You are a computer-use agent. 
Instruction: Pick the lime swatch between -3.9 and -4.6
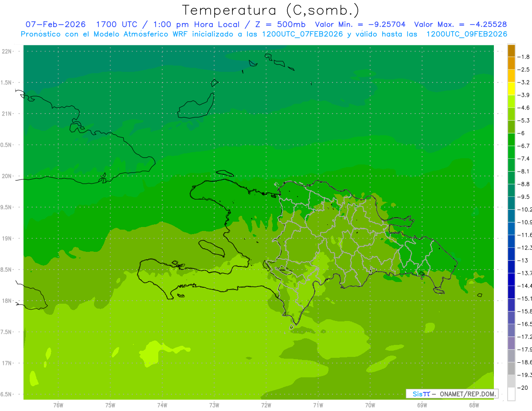tap(511, 102)
